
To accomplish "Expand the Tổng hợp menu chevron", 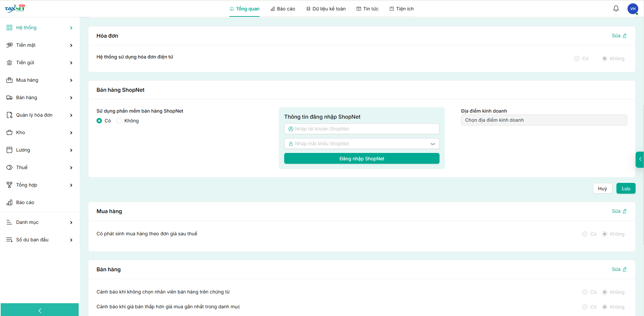I will pos(71,185).
